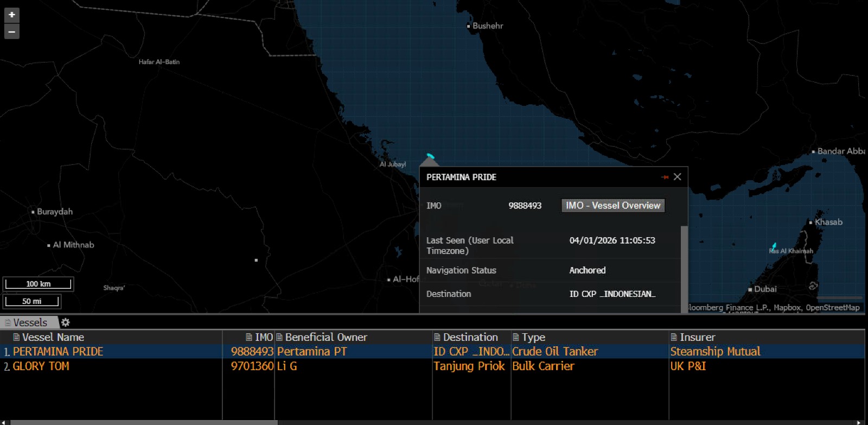Click the Insurer column header

[697, 337]
